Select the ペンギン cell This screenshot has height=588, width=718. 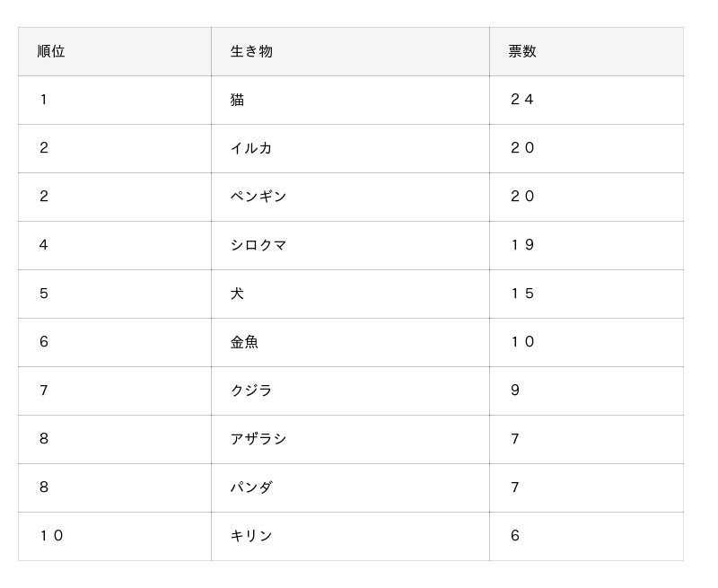(258, 197)
